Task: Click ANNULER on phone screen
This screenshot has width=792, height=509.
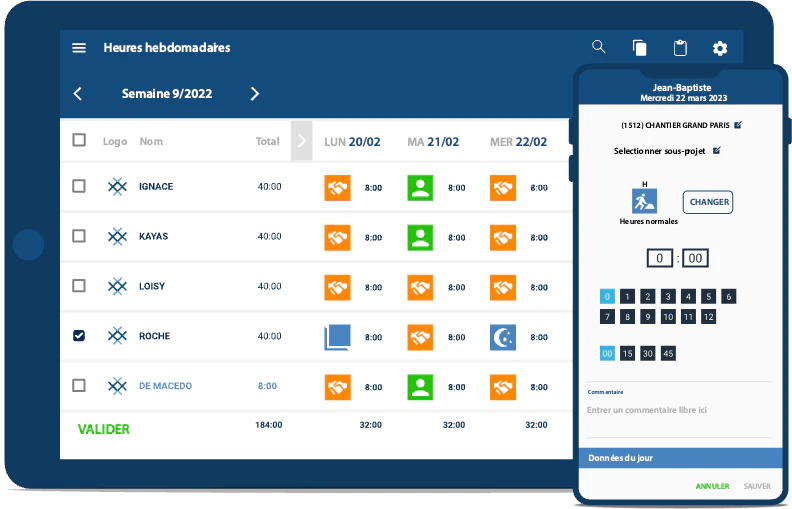Action: 712,486
